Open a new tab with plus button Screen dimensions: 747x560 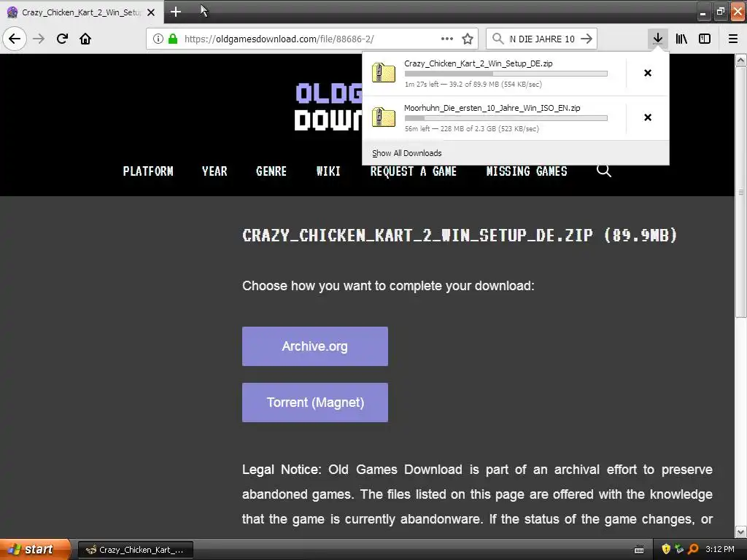point(176,12)
